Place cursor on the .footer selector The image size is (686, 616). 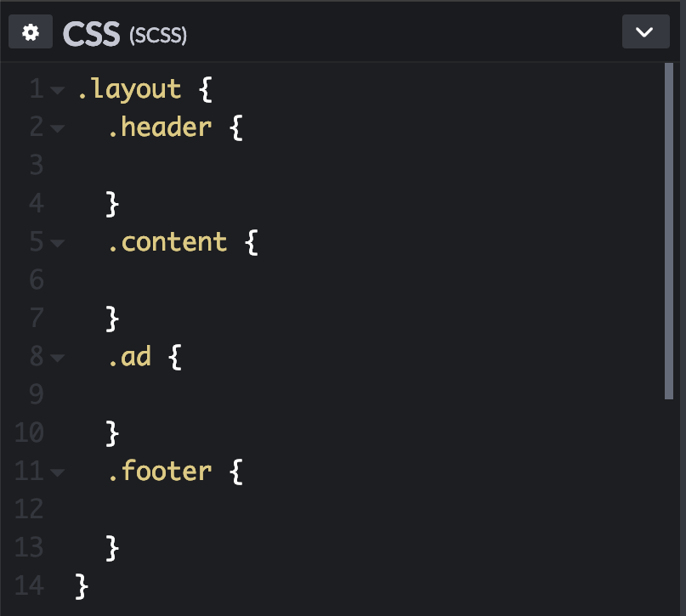[160, 471]
